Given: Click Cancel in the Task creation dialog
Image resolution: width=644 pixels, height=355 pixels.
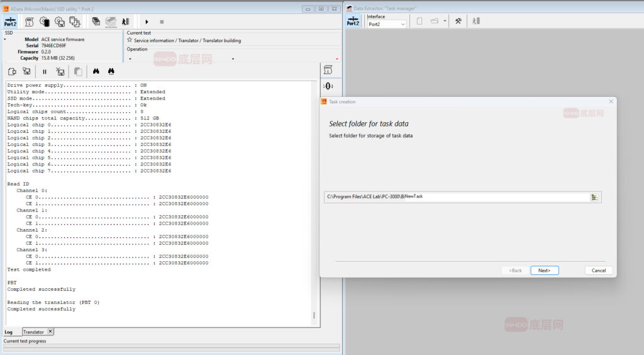Looking at the screenshot, I should (599, 270).
